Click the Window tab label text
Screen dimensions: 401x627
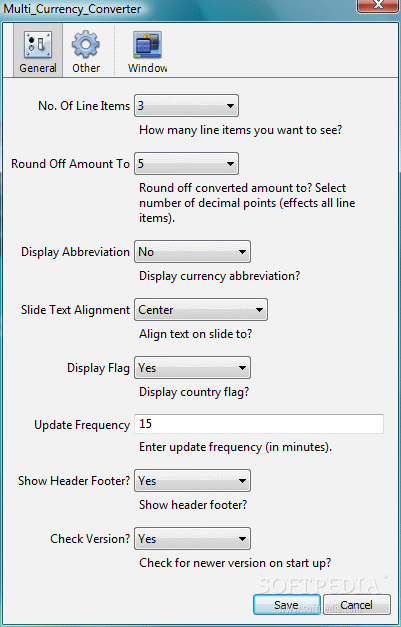pos(148,68)
